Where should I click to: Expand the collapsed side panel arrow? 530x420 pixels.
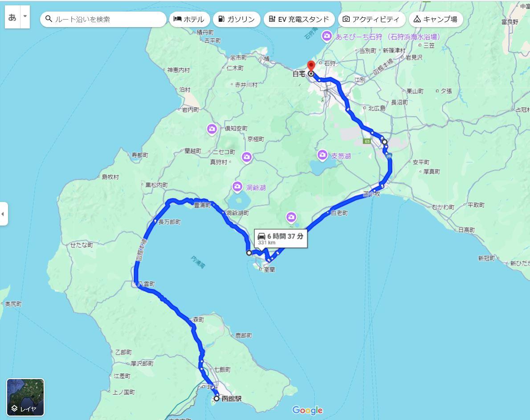click(4, 214)
